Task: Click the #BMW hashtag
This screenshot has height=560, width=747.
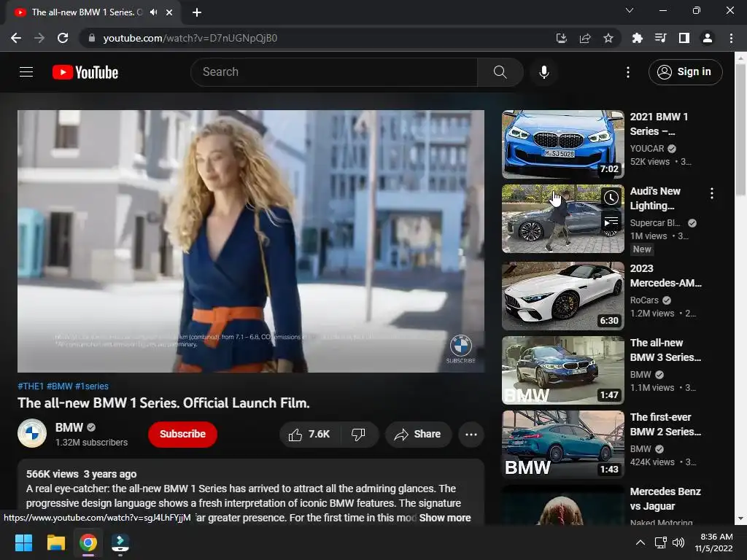Action: (x=60, y=386)
